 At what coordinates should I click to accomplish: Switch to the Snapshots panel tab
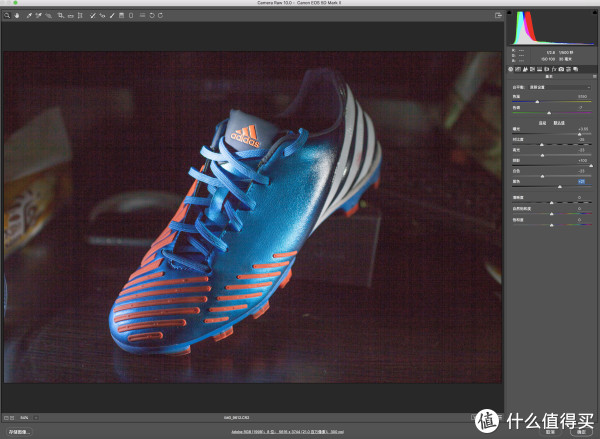[x=576, y=69]
